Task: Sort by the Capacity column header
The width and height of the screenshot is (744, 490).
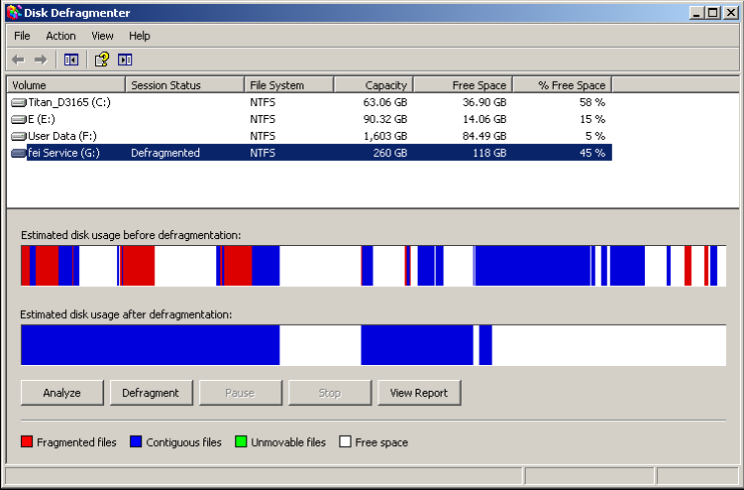Action: click(x=373, y=85)
